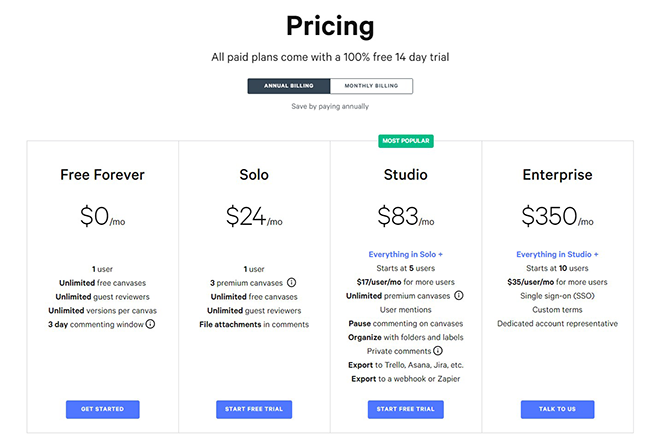The image size is (660, 440).
Task: Click the Most Popular badge
Action: point(406,141)
